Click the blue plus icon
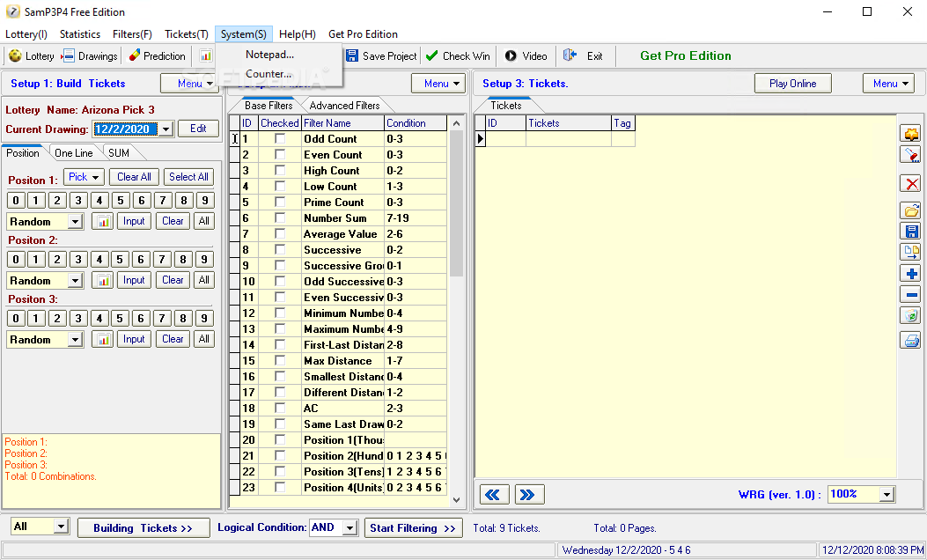The width and height of the screenshot is (927, 560). [x=911, y=274]
